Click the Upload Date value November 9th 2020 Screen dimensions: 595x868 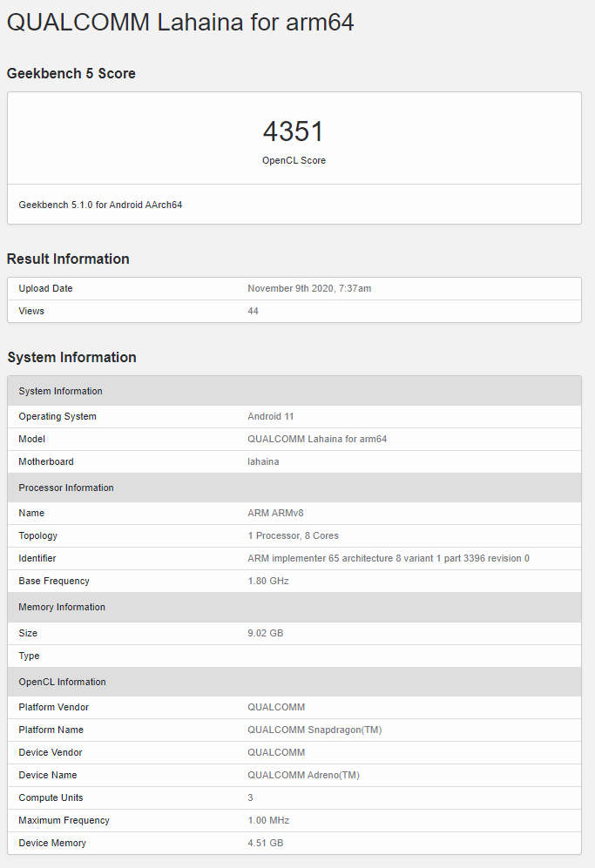[x=309, y=288]
